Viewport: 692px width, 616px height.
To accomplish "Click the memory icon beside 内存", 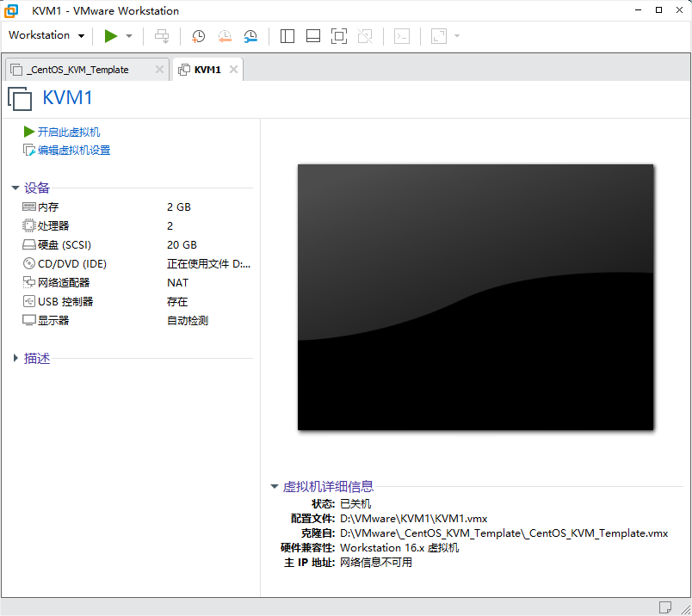I will click(29, 206).
